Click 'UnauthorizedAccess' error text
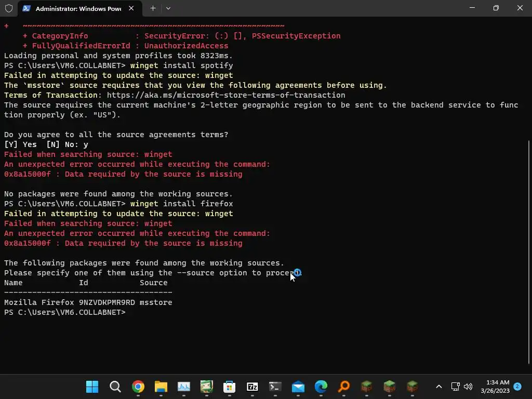This screenshot has width=532, height=399. (187, 46)
